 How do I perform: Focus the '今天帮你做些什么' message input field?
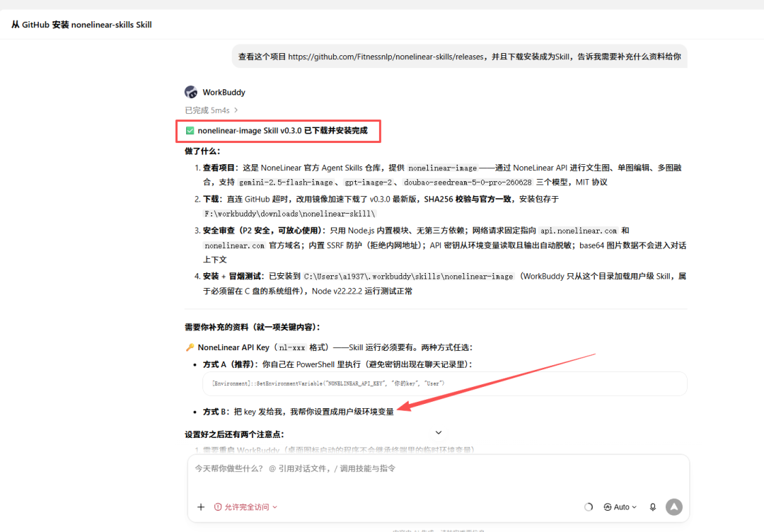[x=439, y=468]
